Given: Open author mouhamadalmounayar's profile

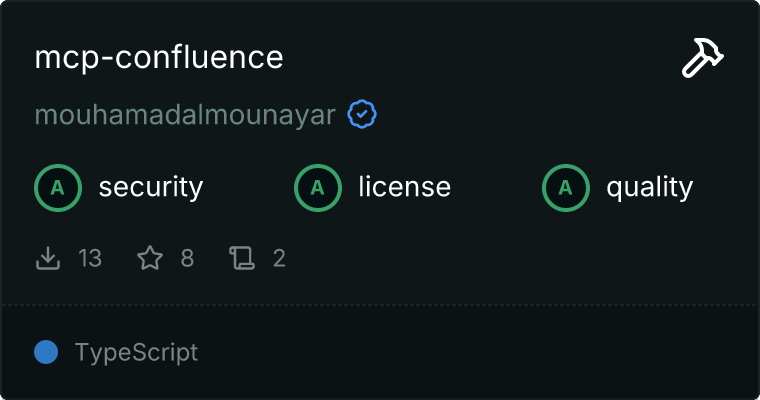Looking at the screenshot, I should [x=185, y=115].
